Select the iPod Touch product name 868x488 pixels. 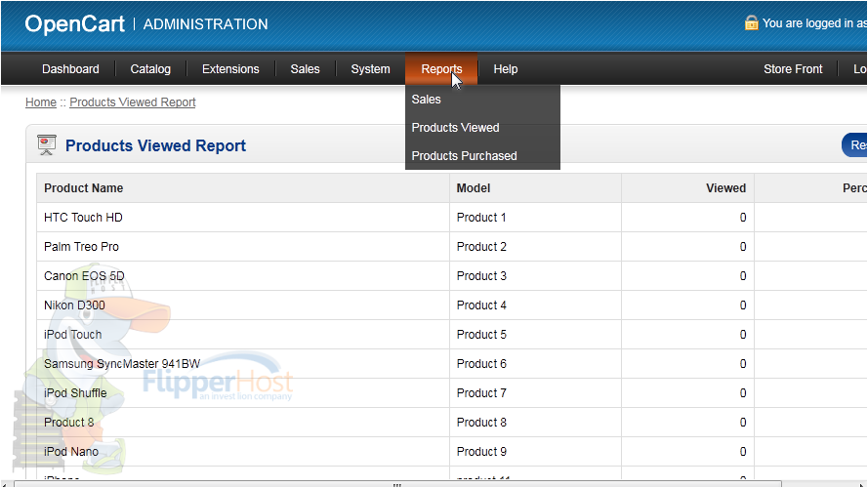[x=72, y=335]
